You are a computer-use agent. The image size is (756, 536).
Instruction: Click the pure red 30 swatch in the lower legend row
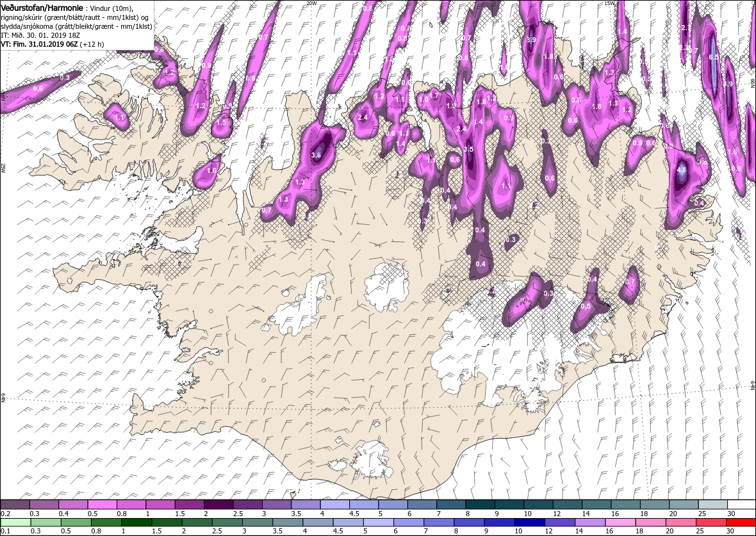pyautogui.click(x=741, y=522)
